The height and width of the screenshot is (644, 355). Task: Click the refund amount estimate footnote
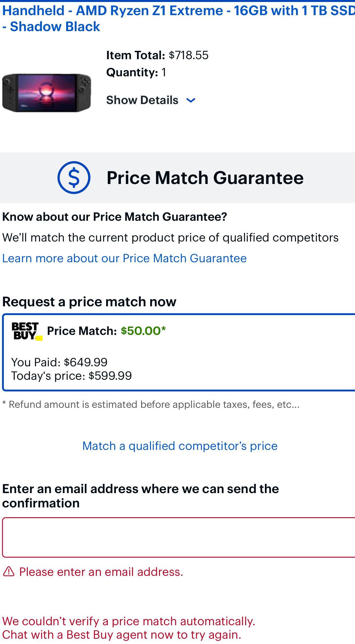(151, 404)
